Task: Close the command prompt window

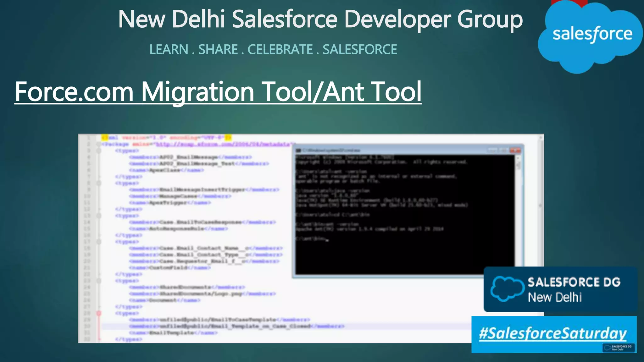Action: tap(515, 151)
